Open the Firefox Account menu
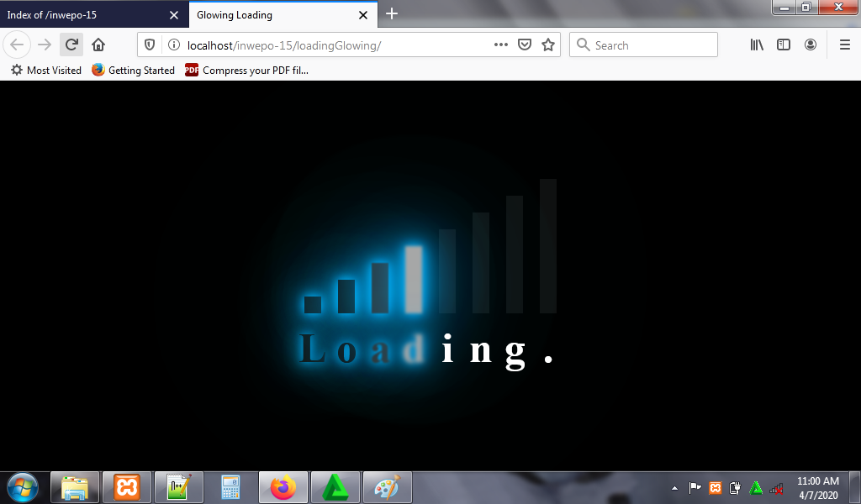 [811, 45]
